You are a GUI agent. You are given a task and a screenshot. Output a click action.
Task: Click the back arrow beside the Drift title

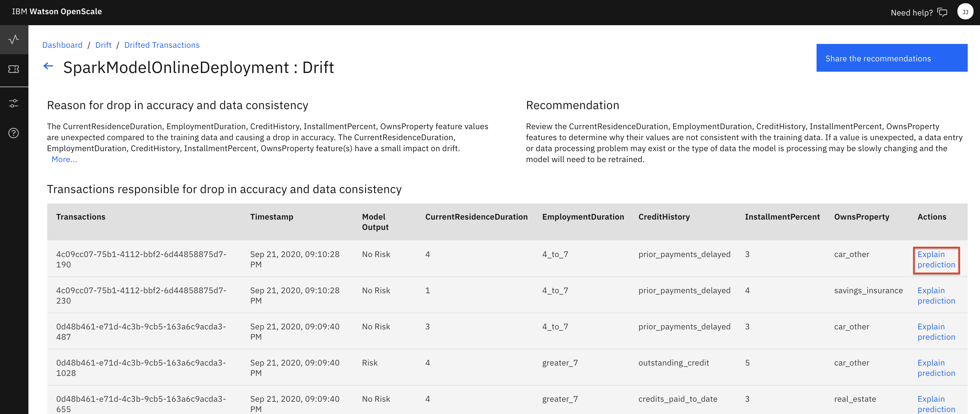(48, 66)
